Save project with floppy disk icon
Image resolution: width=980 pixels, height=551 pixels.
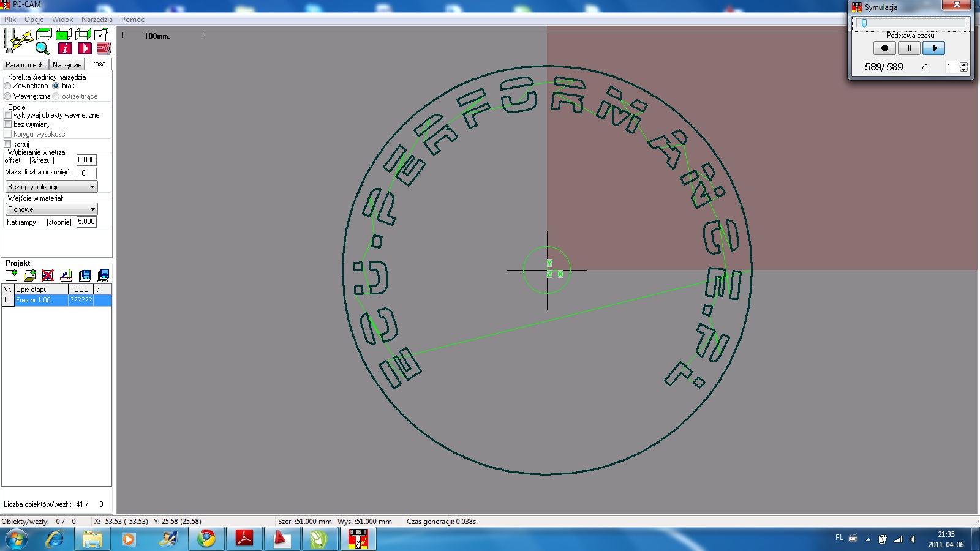tap(85, 275)
